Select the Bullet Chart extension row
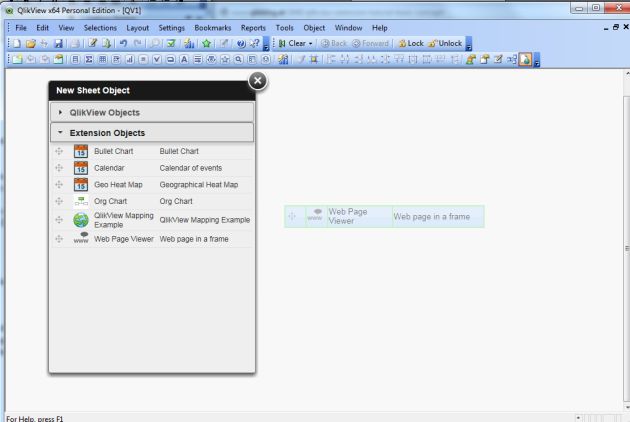This screenshot has height=422, width=630. point(153,151)
